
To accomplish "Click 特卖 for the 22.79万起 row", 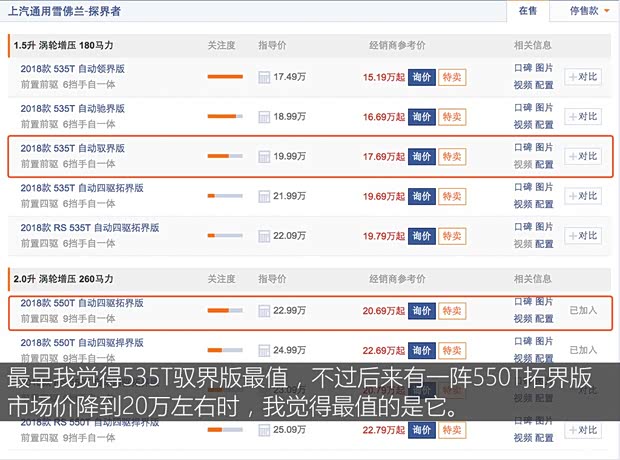I will [x=452, y=430].
